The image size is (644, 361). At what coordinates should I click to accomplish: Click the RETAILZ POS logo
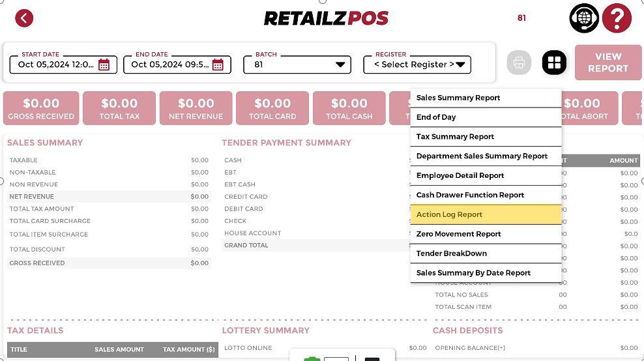point(326,18)
